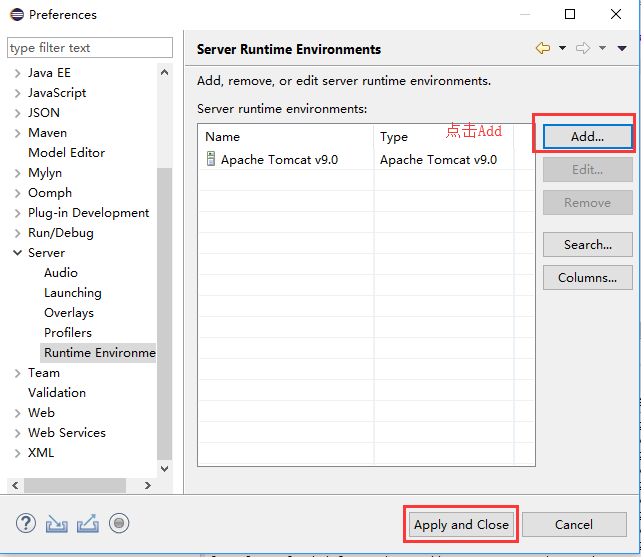Click the Oomph preference recorder icon
The image size is (641, 557).
click(119, 523)
